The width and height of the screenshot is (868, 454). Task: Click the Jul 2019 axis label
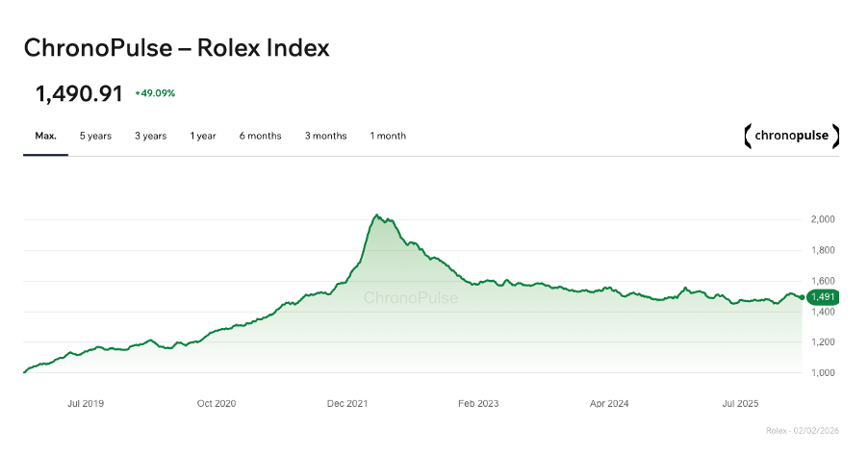click(86, 404)
